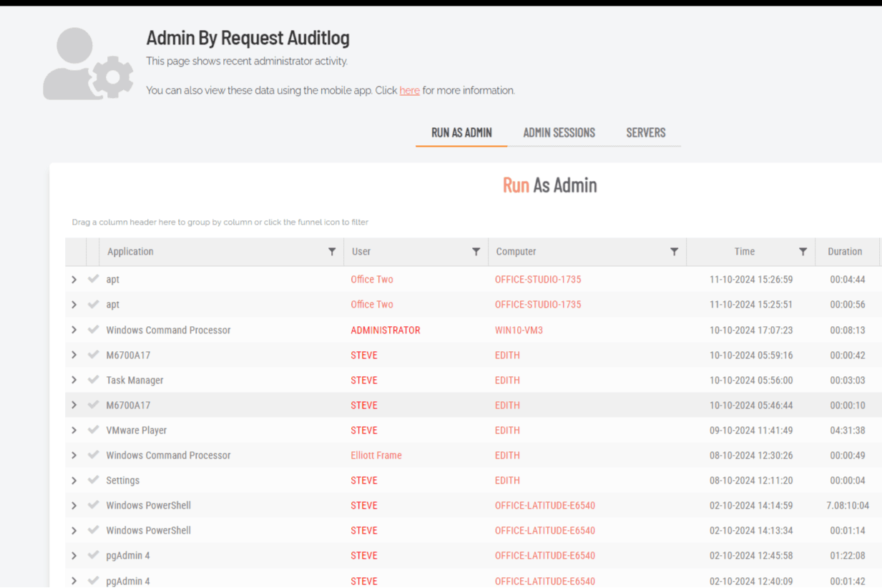Screen dimensions: 882x588
Task: Select the time 10-10-2024 17:07:23
Action: (x=751, y=330)
